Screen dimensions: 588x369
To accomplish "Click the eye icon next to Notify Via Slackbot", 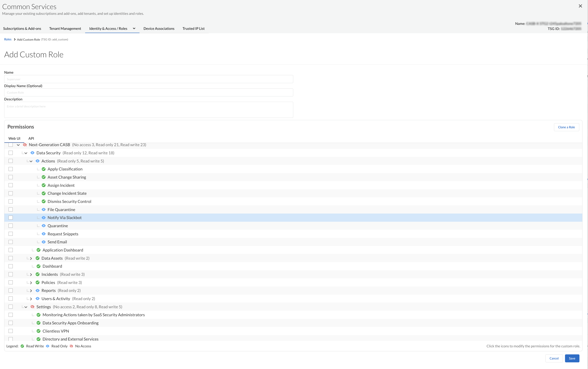I will point(44,218).
